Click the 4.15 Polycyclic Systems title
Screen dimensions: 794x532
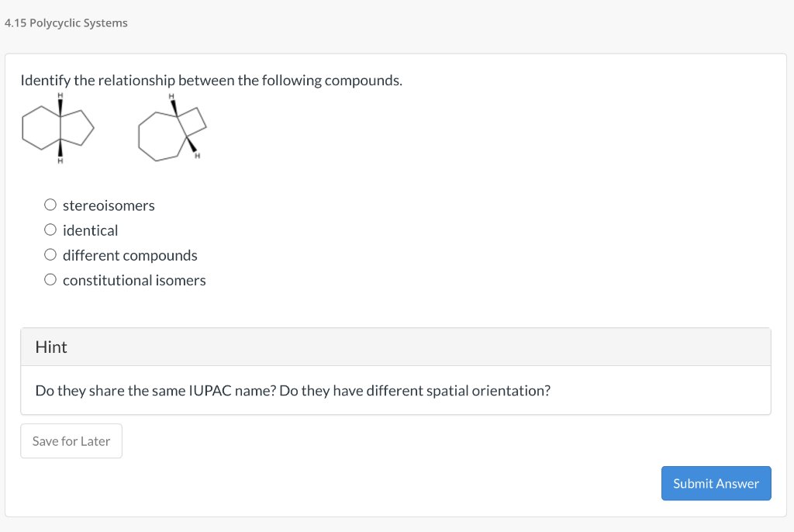click(x=65, y=22)
